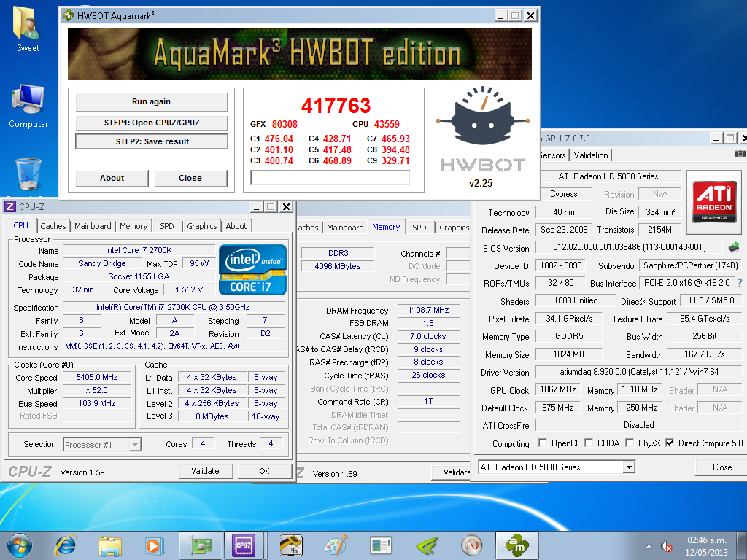747x560 pixels.
Task: Select the Computer desktop icon
Action: (28, 106)
